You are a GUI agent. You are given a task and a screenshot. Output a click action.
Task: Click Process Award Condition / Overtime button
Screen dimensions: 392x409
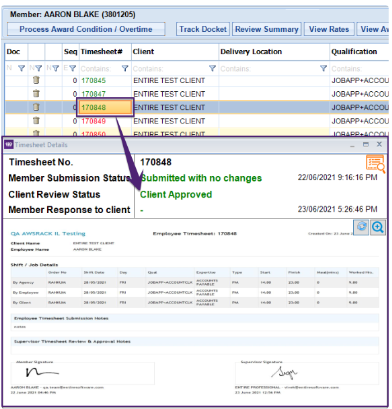pyautogui.click(x=86, y=29)
